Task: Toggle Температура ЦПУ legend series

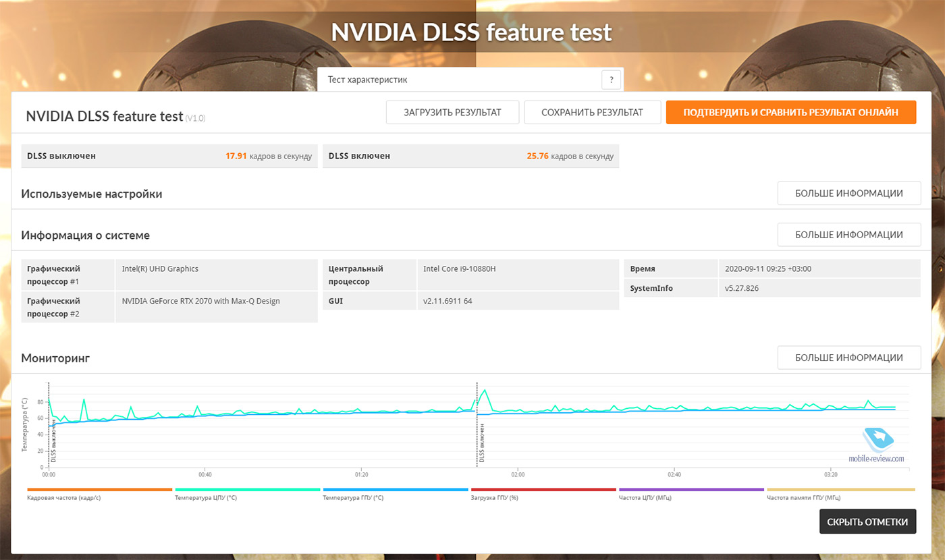Action: [x=247, y=495]
